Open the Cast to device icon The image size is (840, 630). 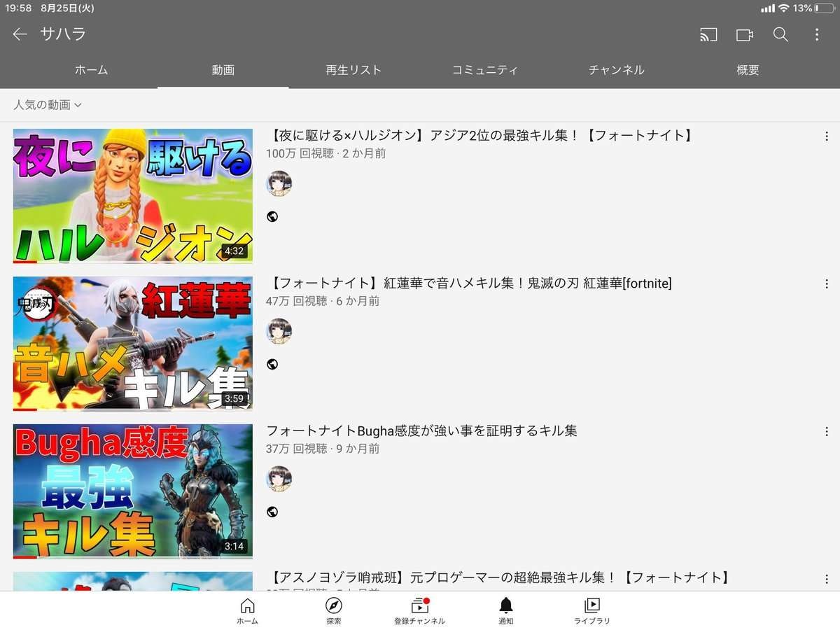click(708, 34)
